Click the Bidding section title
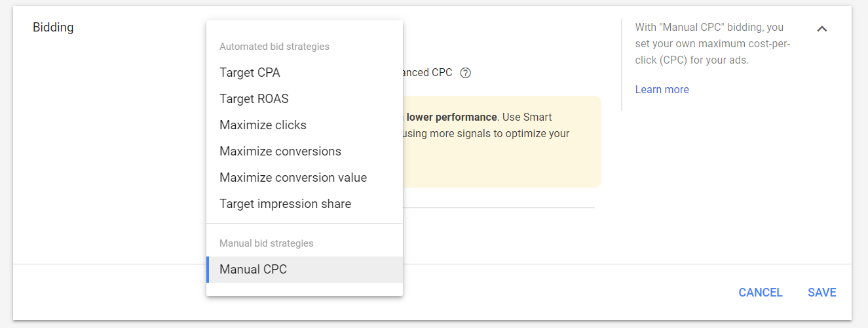This screenshot has width=868, height=328. [53, 28]
